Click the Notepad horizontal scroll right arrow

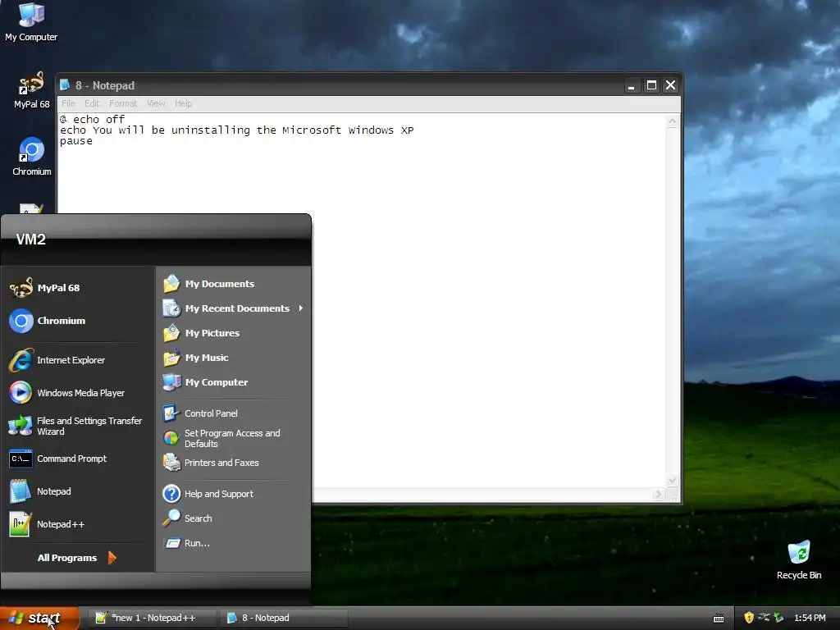pyautogui.click(x=659, y=495)
